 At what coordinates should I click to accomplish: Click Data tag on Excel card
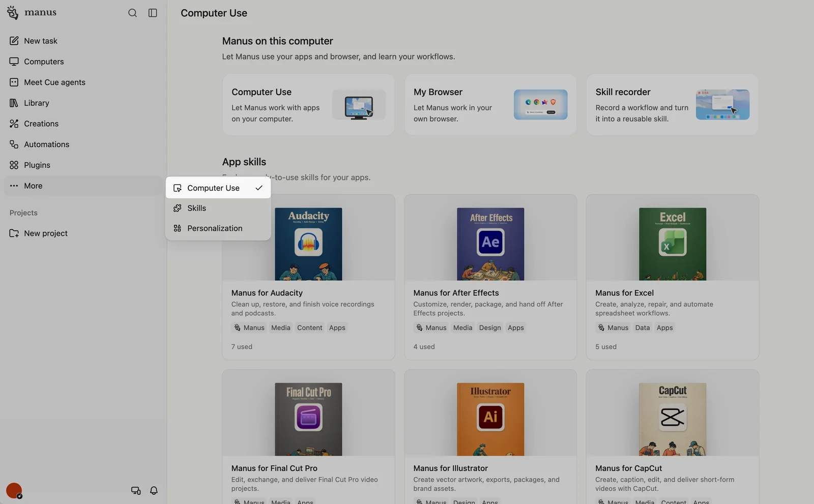[643, 328]
